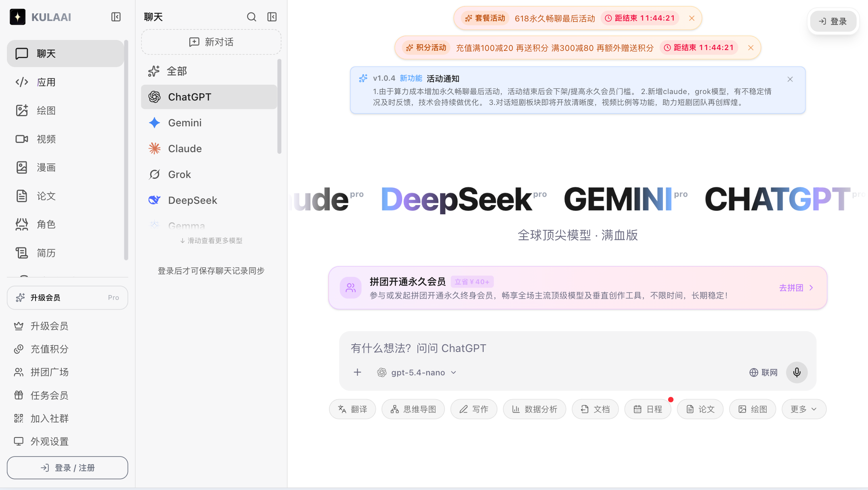Click the 登录 / 注册 button
The image size is (868, 490).
coord(67,468)
